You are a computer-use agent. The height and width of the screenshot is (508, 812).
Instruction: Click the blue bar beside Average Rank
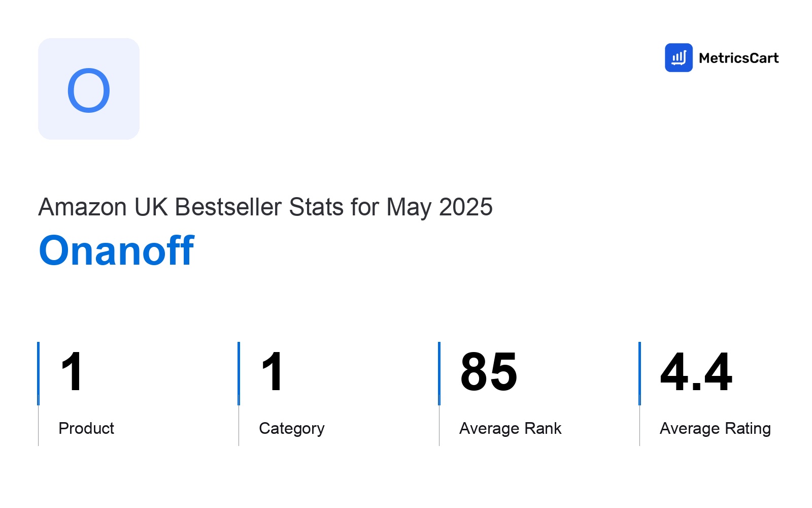click(439, 373)
